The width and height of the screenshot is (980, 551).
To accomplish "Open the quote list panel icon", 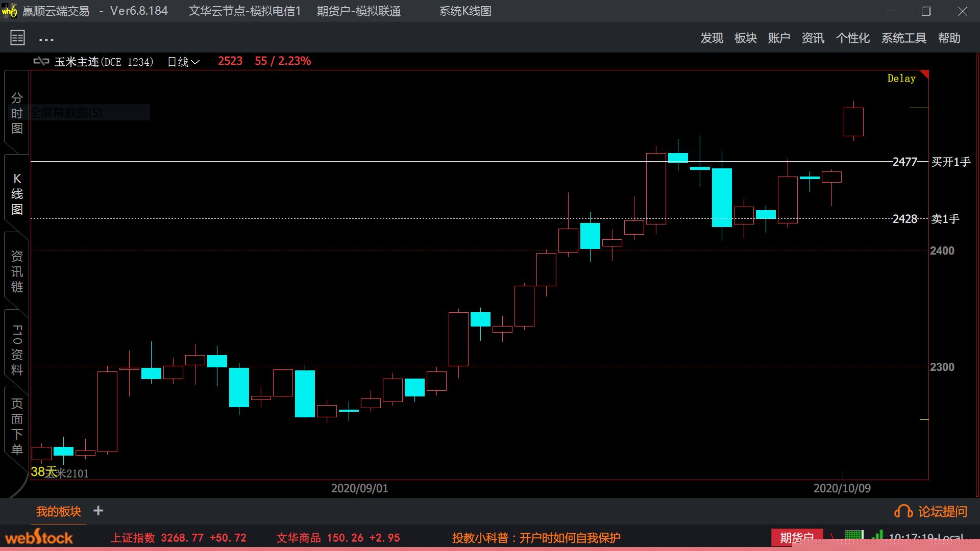I will pos(17,38).
